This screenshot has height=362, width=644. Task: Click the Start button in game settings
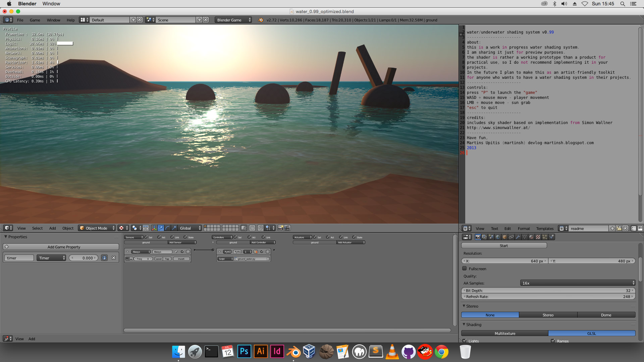503,245
